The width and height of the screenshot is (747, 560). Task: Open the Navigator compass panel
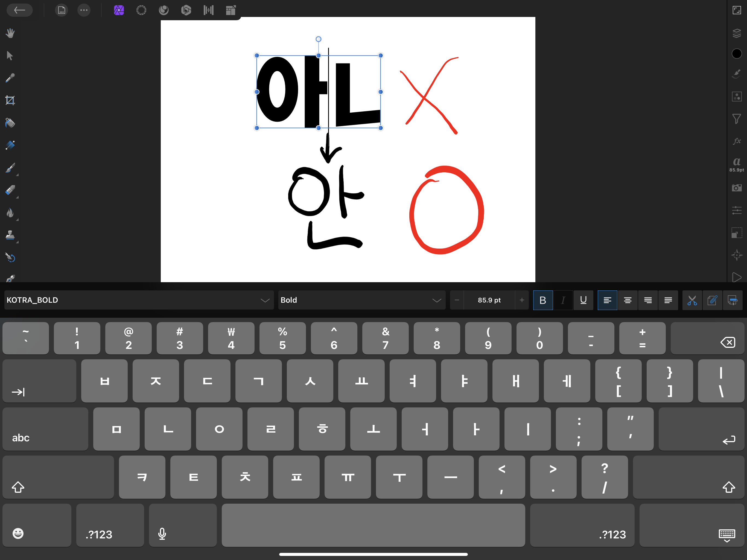(x=737, y=255)
